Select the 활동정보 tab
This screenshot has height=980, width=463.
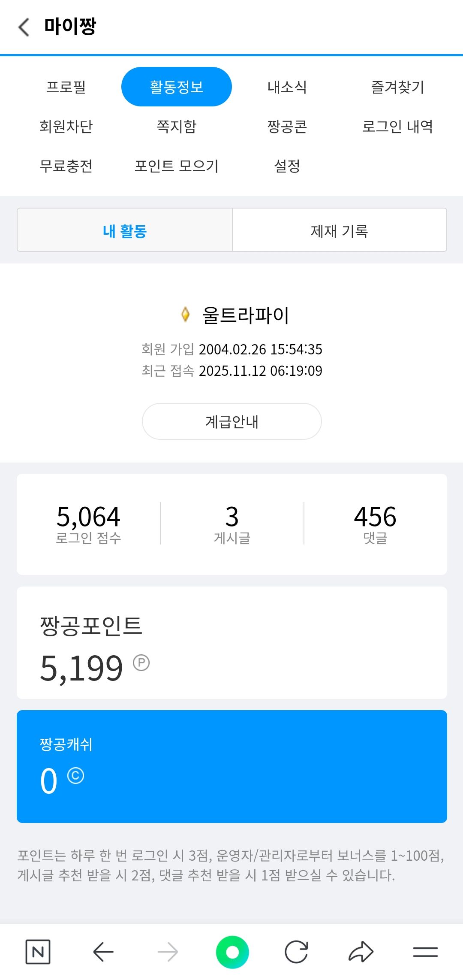[176, 87]
